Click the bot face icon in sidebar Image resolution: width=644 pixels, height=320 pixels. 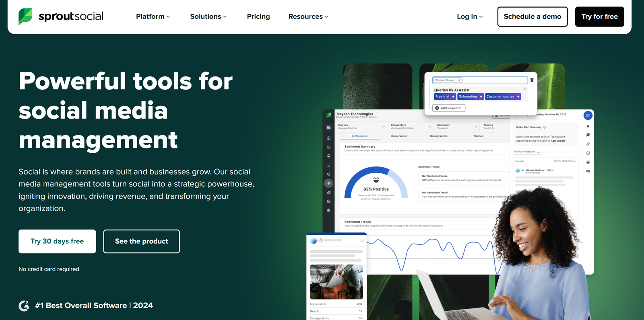point(328,201)
